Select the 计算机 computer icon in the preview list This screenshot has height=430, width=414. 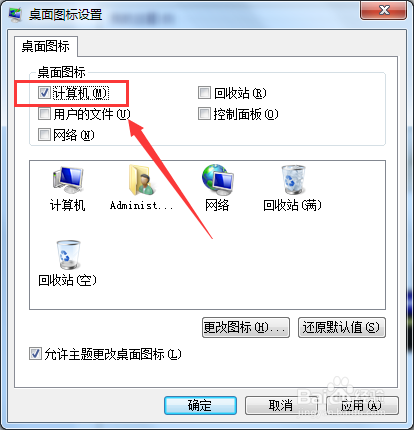[68, 180]
